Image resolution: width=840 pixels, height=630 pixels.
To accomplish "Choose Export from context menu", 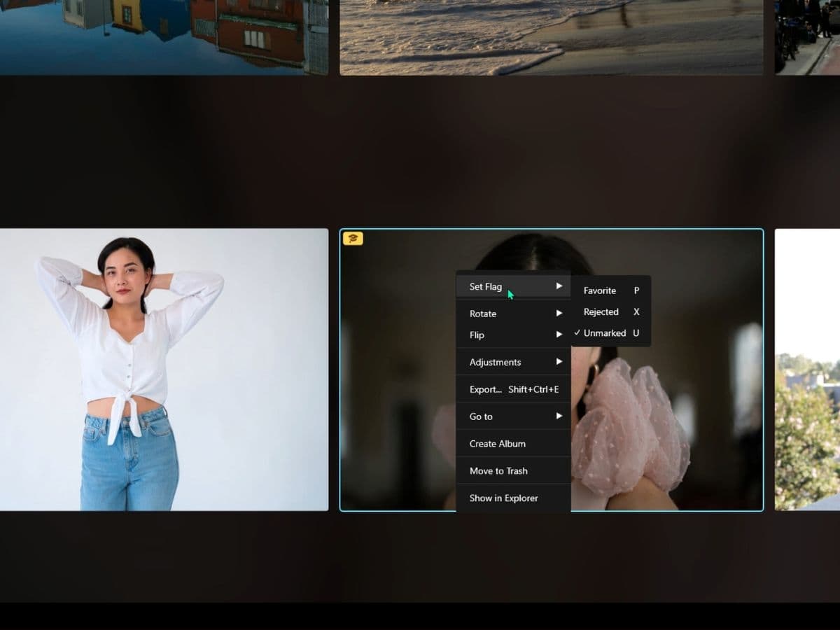I will tap(513, 389).
